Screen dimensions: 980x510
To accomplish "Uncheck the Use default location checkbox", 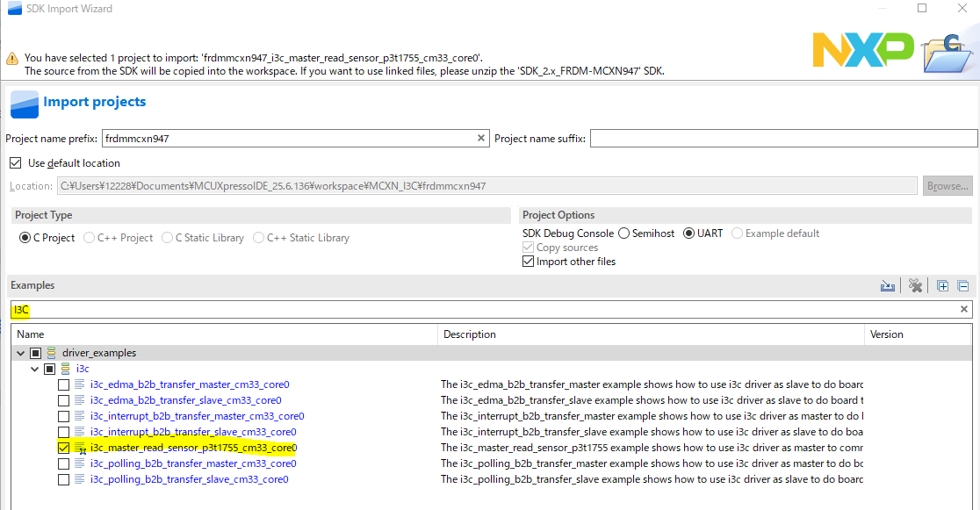I will [15, 163].
